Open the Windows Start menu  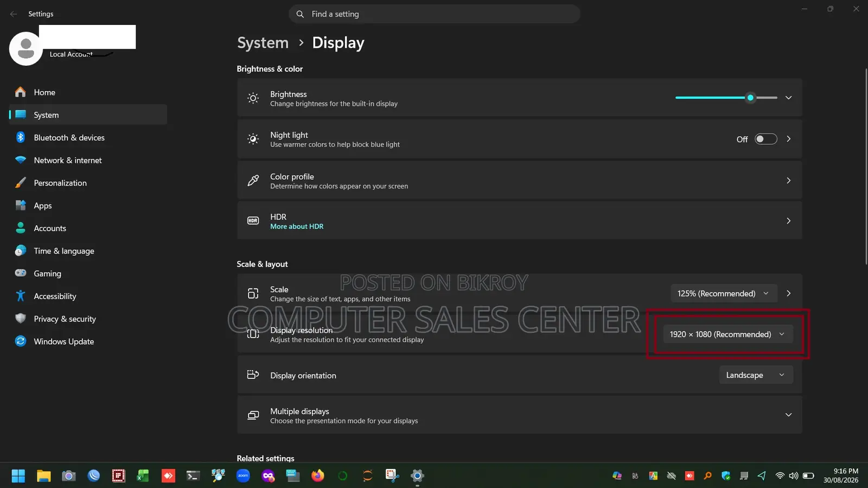click(x=18, y=476)
